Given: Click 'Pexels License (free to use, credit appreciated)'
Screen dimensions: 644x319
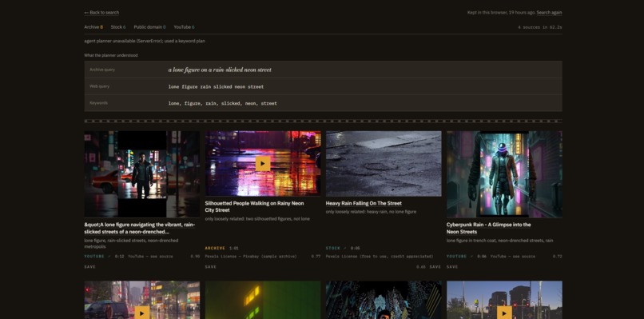Looking at the screenshot, I should (380, 256).
